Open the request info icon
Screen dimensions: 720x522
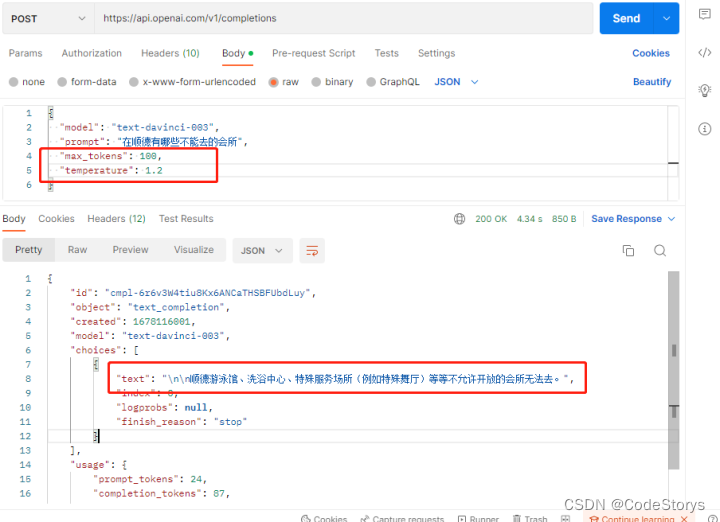pos(704,129)
